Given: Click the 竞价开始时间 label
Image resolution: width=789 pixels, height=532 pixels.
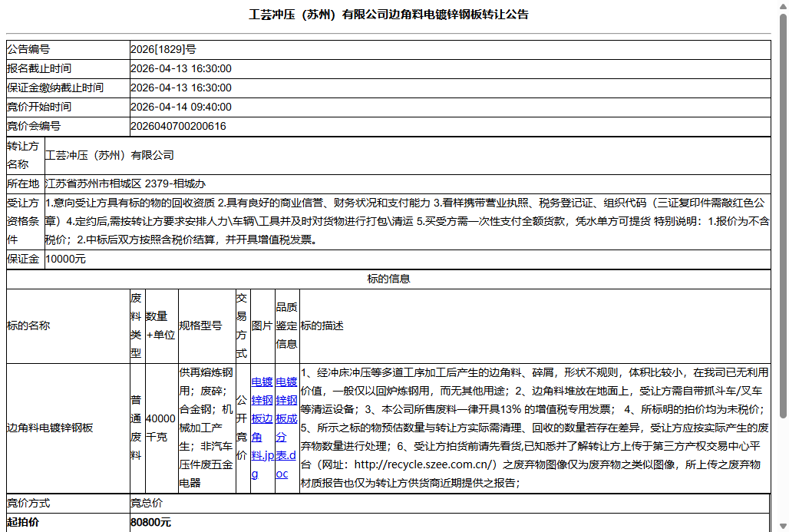Looking at the screenshot, I should pos(39,107).
